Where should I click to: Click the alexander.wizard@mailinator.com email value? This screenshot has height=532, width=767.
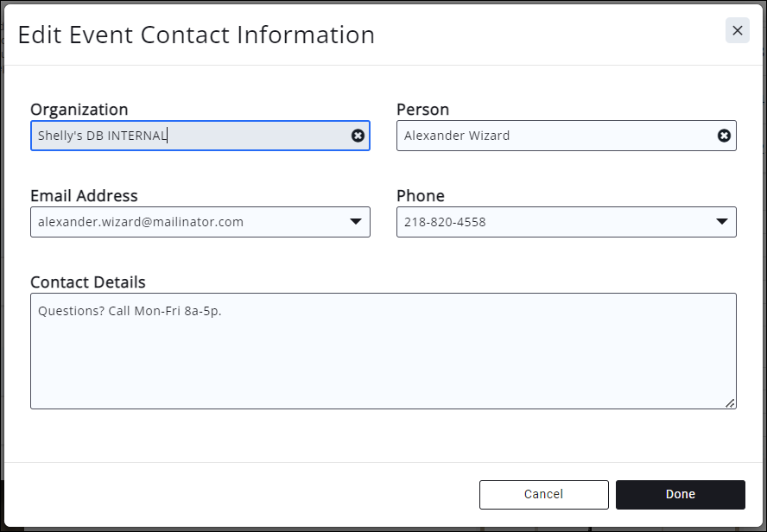point(141,222)
